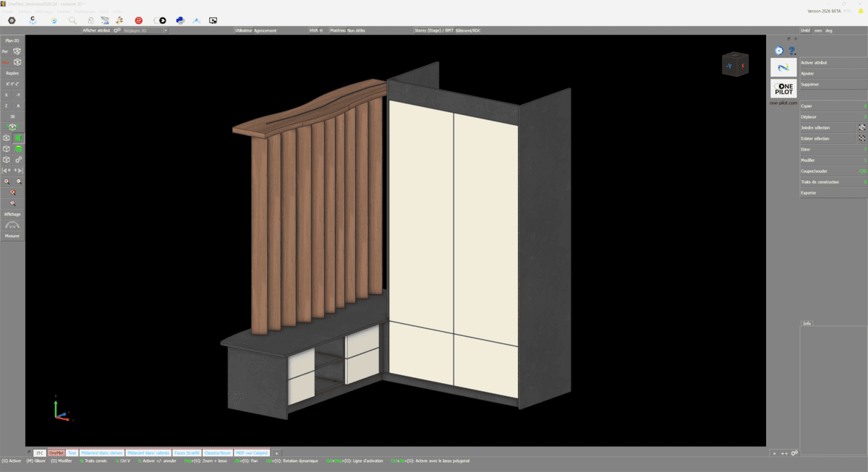The image size is (868, 472).
Task: Click the red circular icon in toolbar
Action: pyautogui.click(x=139, y=20)
